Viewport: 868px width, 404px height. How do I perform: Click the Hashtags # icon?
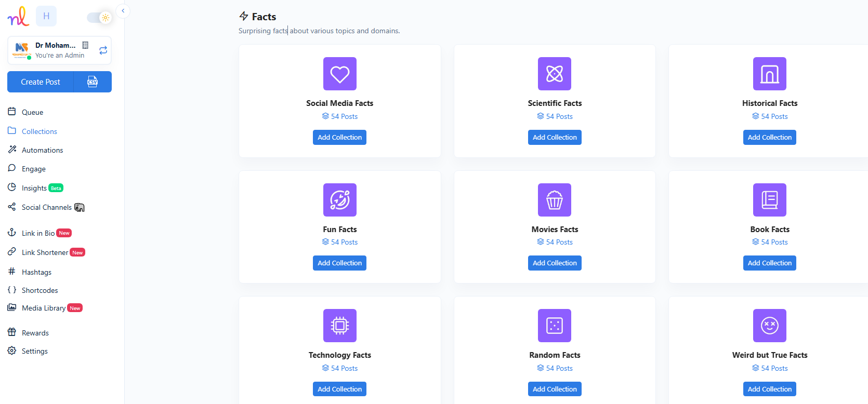[12, 271]
